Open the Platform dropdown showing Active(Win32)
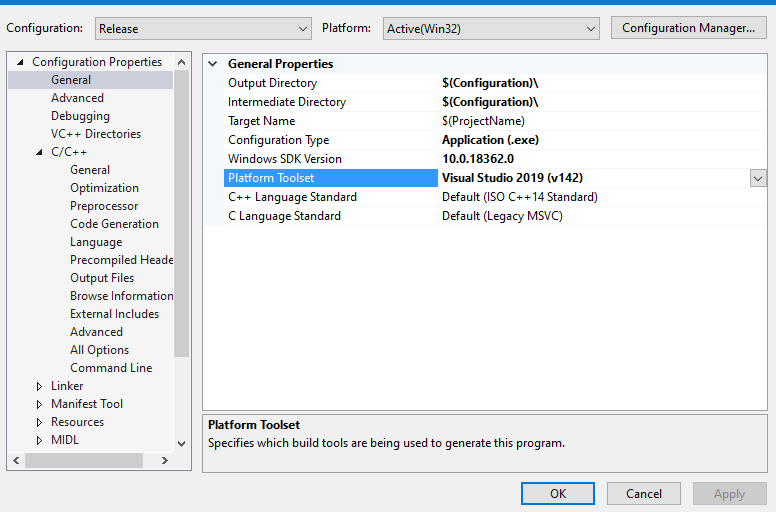This screenshot has width=776, height=512. click(491, 29)
